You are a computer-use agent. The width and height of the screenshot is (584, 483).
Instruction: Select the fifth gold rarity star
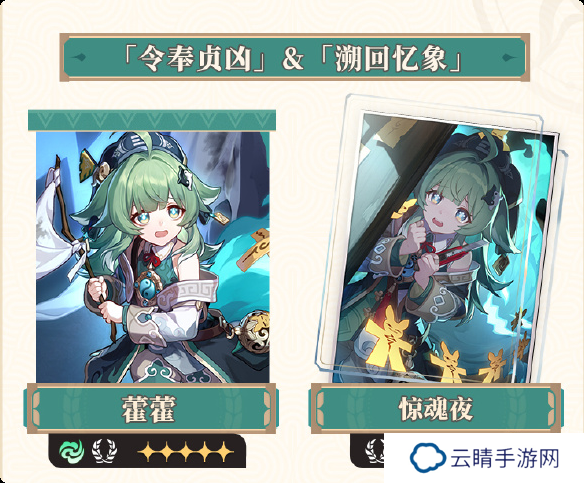[x=224, y=452]
